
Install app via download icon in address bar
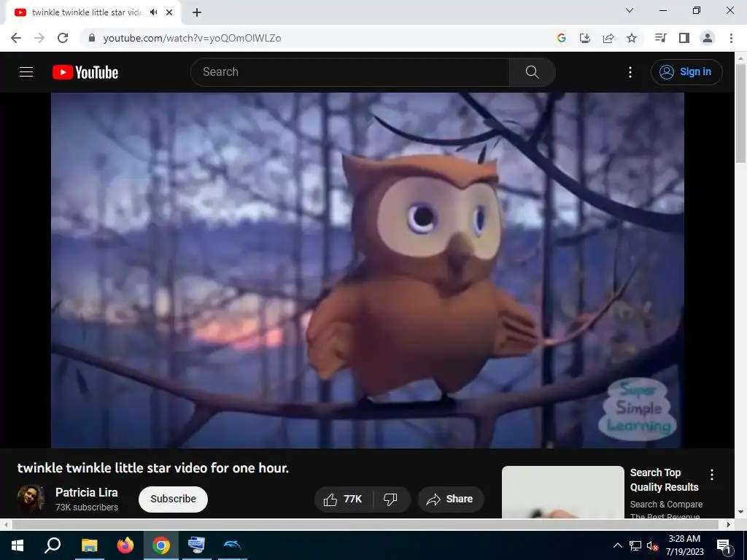(584, 38)
